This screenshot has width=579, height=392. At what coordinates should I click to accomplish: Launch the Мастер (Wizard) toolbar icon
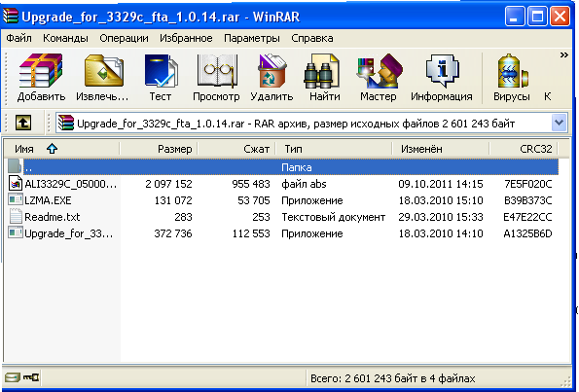(380, 70)
